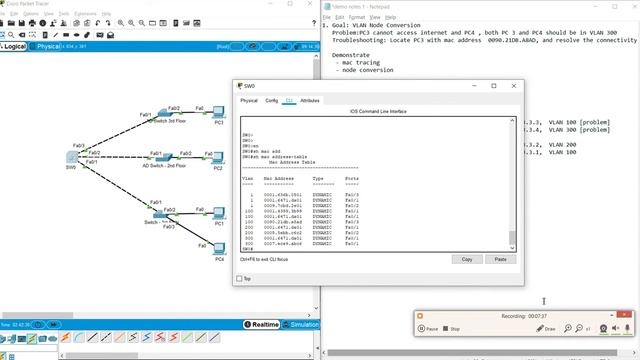Add complex PDU open envelope icon

pyautogui.click(x=110, y=35)
